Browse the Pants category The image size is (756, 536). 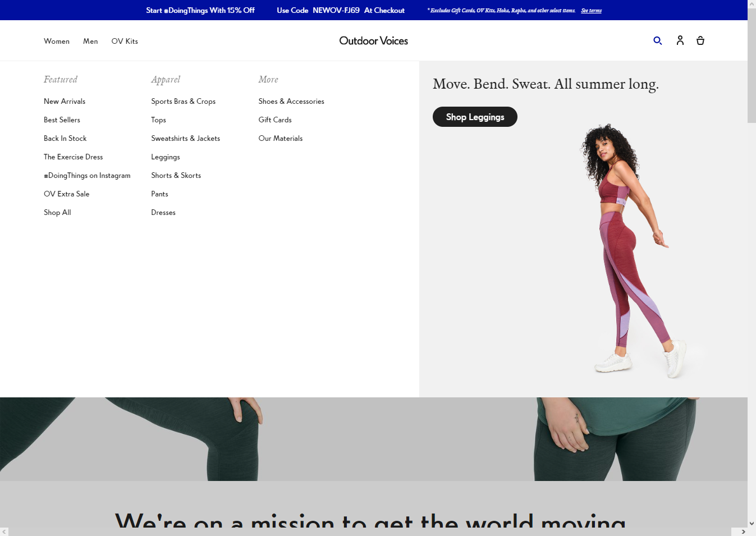159,194
